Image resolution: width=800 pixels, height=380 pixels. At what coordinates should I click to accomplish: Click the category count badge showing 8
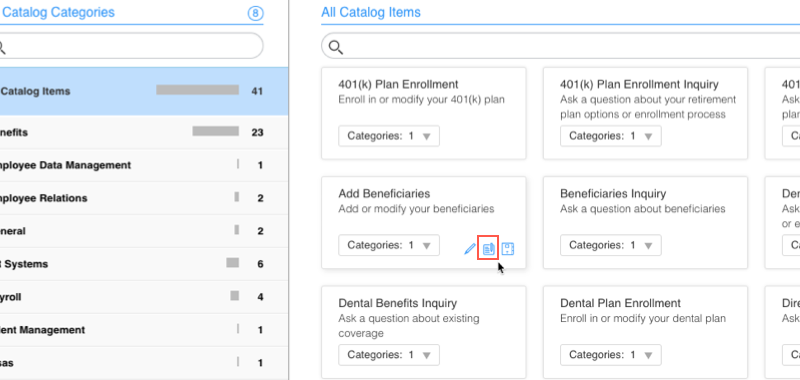click(256, 13)
